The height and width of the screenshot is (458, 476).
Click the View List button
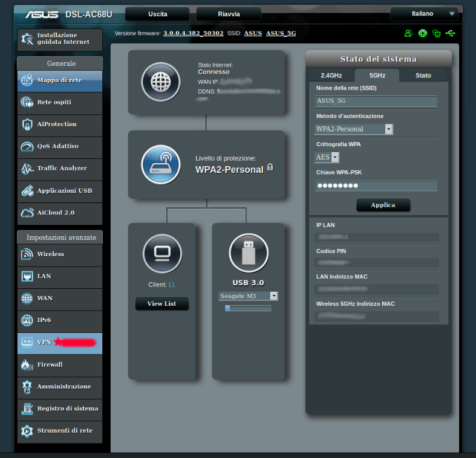click(161, 304)
